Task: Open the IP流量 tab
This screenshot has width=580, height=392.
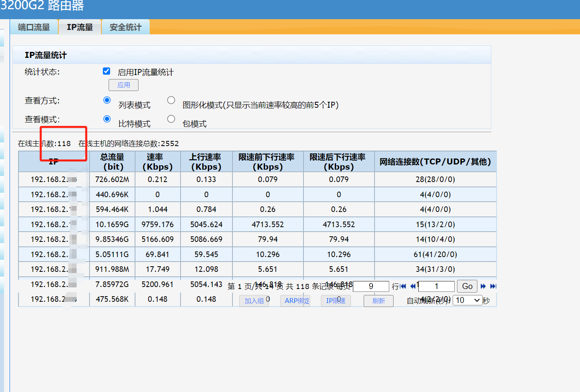Action: click(80, 27)
